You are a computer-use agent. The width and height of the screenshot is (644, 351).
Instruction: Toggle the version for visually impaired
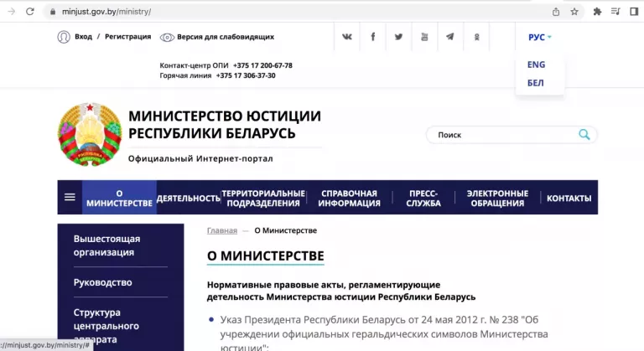click(217, 37)
